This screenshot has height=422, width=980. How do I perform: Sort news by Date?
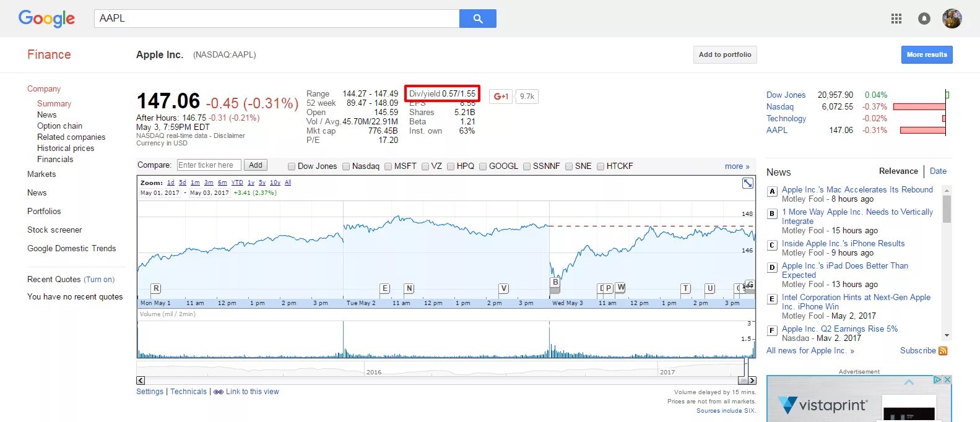pos(938,171)
